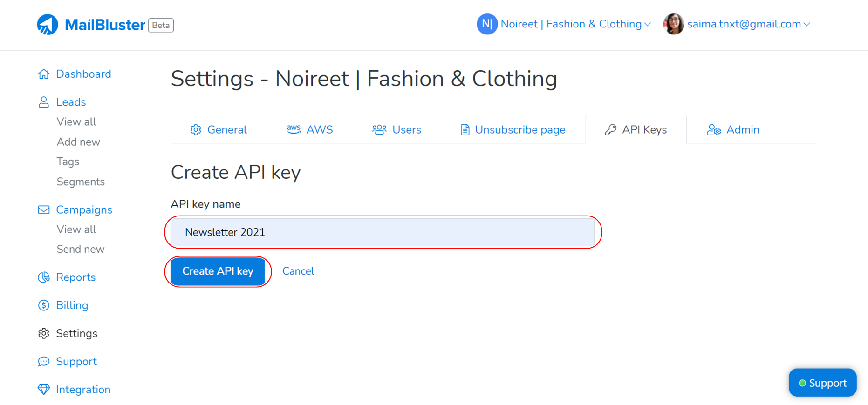Open Tags under Leads
The height and width of the screenshot is (405, 868).
68,162
